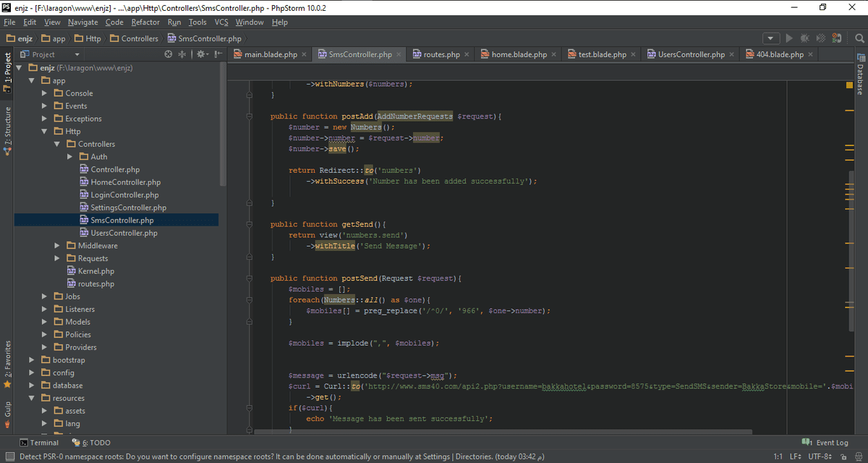868x463 pixels.
Task: Switch to the routes.php editor tab
Action: point(441,54)
